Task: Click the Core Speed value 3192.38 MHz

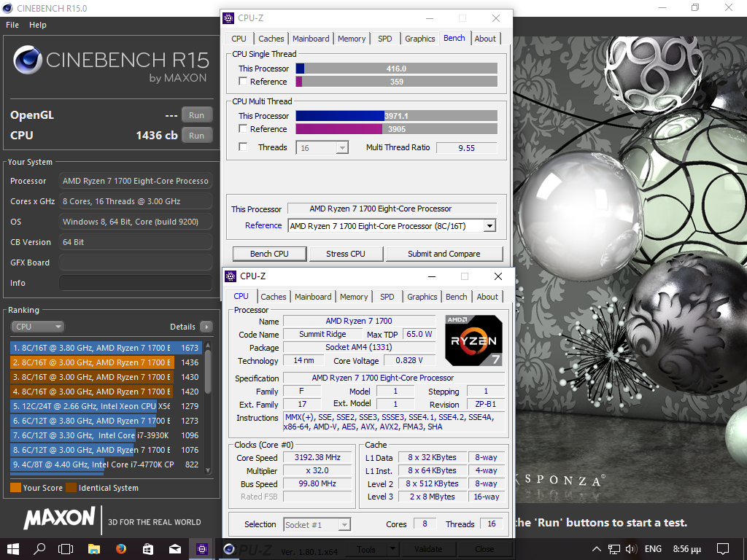Action: (317, 457)
